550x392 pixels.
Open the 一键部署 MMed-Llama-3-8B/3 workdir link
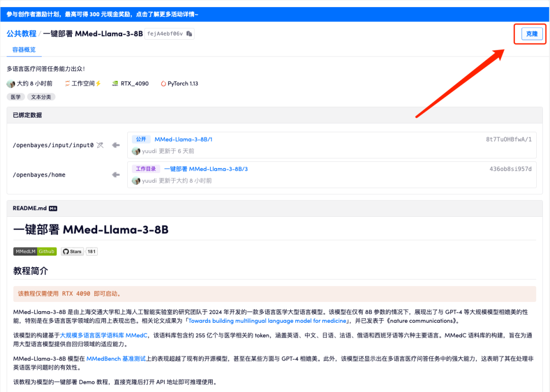(206, 169)
